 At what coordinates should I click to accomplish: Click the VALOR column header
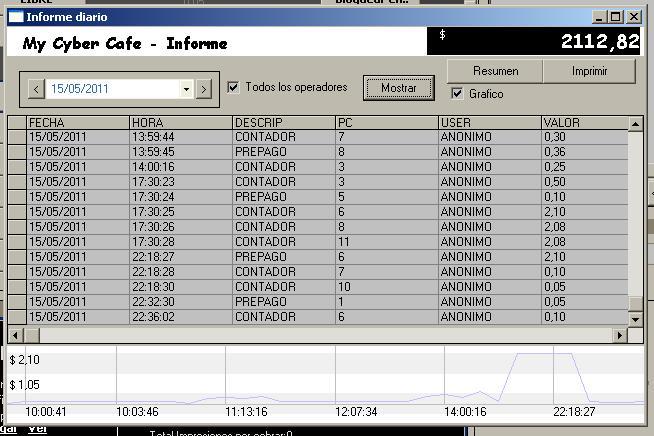click(585, 123)
